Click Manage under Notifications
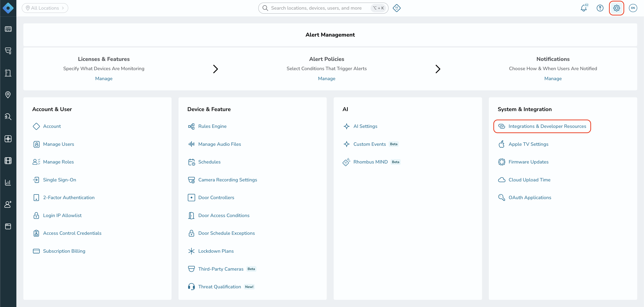Viewport: 644px width, 307px height. [553, 78]
